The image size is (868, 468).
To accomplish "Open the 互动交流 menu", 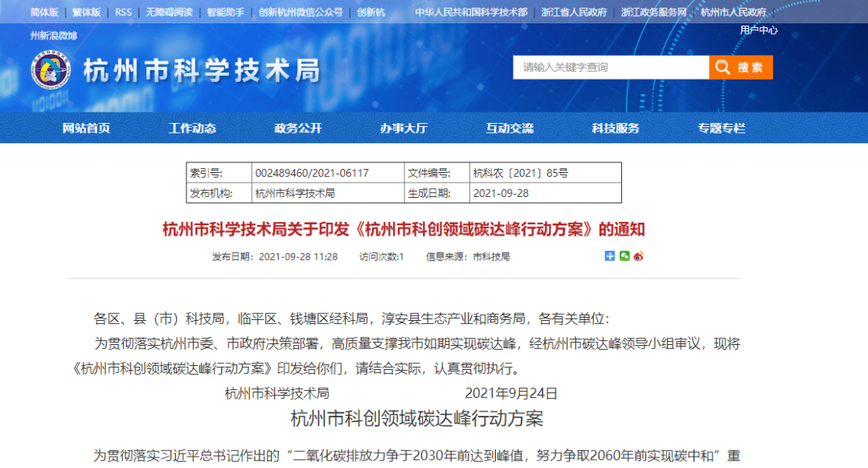I will [x=510, y=127].
